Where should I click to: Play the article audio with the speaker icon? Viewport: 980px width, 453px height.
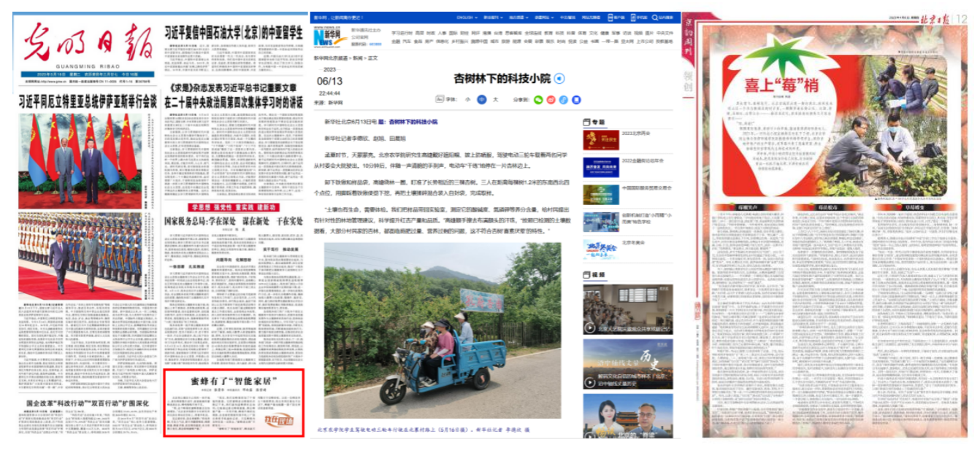coord(559,79)
